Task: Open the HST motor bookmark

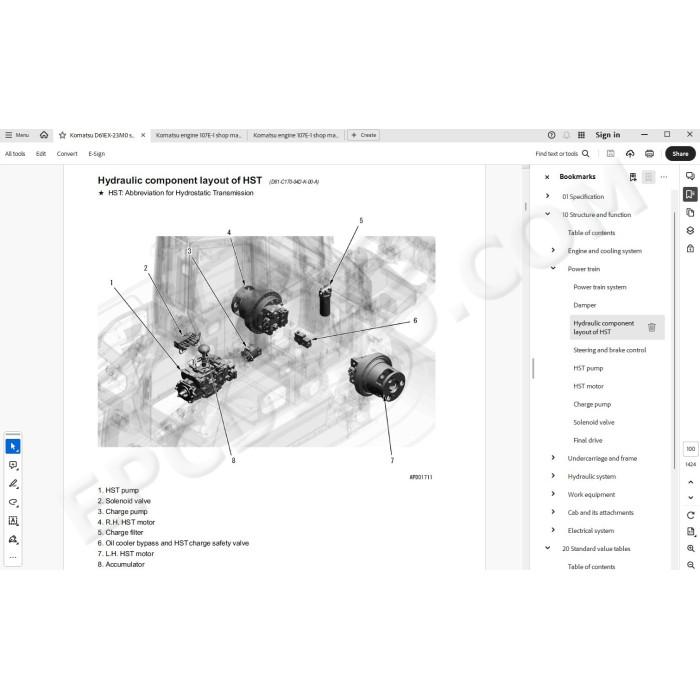Action: [588, 386]
